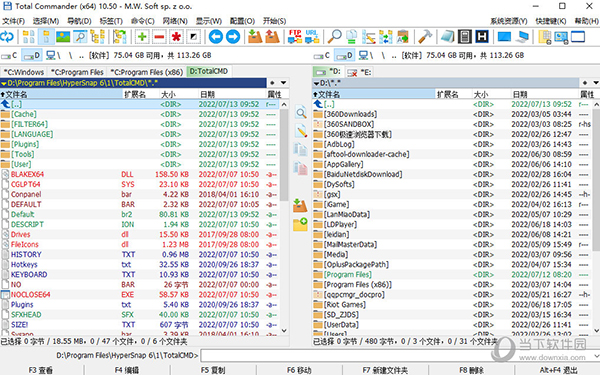Click the hammer configuration icon
The width and height of the screenshot is (600, 375).
click(x=425, y=37)
